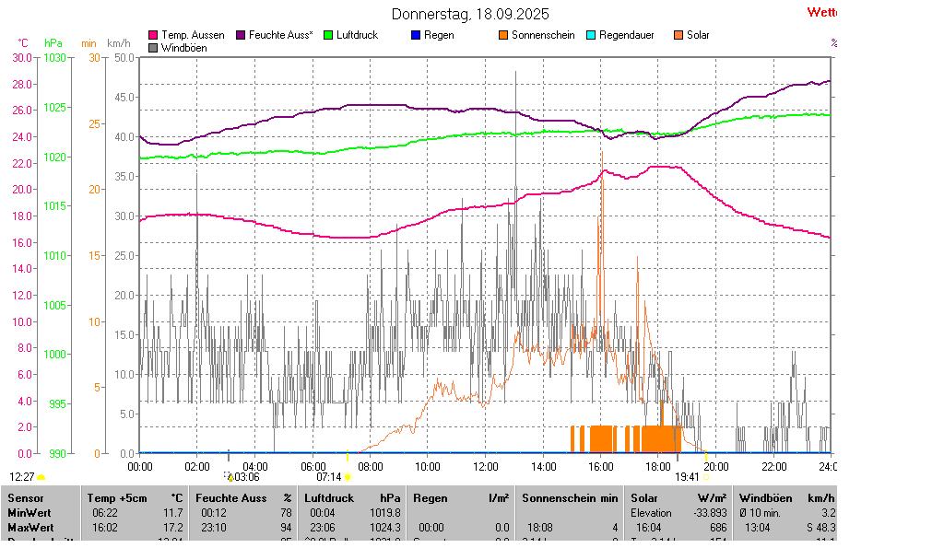Click the orange Sonnenschein legend swatch
The image size is (944, 560).
click(x=503, y=35)
